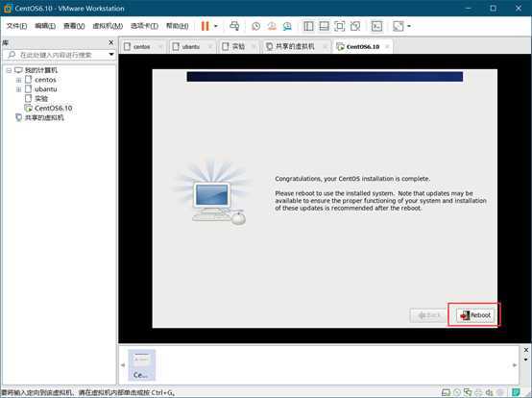Select 我的计算机 in the library tree

pos(41,70)
